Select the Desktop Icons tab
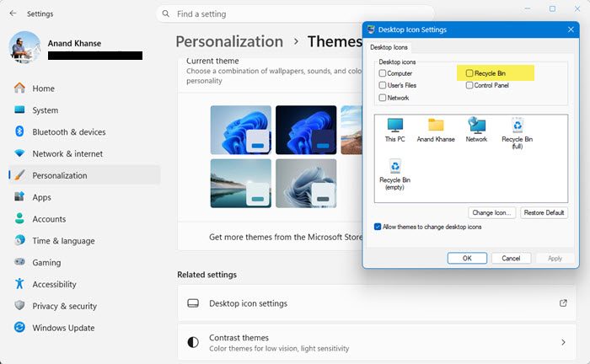The height and width of the screenshot is (364, 590). tap(389, 47)
